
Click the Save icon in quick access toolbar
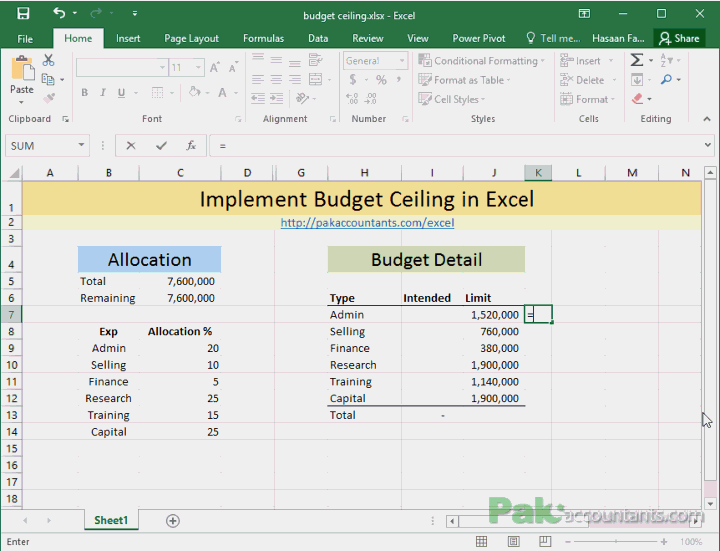pyautogui.click(x=23, y=13)
